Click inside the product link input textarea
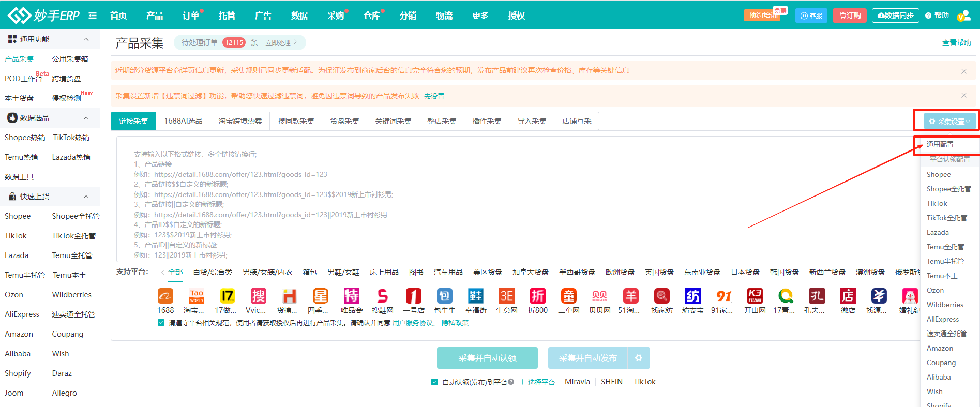The image size is (980, 407). point(518,199)
